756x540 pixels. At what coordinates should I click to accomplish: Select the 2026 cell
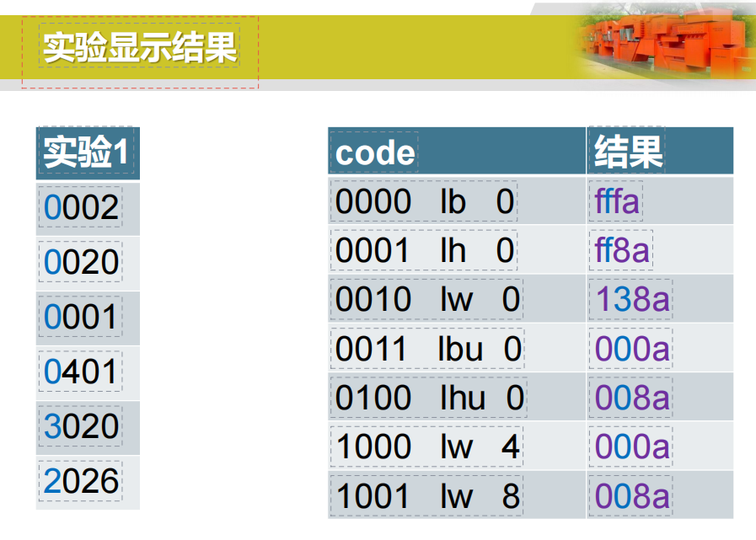(x=81, y=481)
